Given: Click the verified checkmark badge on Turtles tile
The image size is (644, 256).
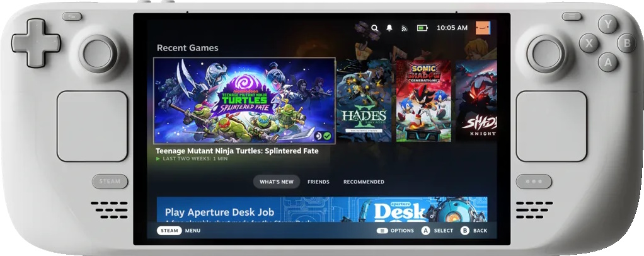Looking at the screenshot, I should 327,136.
